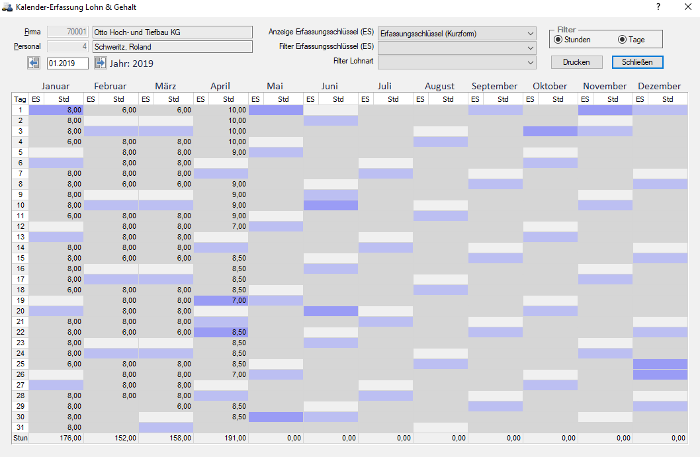Open Filter Lohnart dropdown
Image resolution: width=700 pixels, height=457 pixels.
click(x=457, y=62)
